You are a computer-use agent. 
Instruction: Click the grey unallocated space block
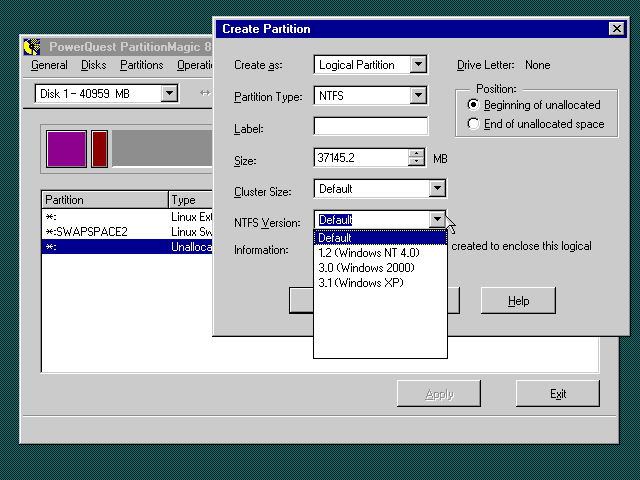(162, 148)
